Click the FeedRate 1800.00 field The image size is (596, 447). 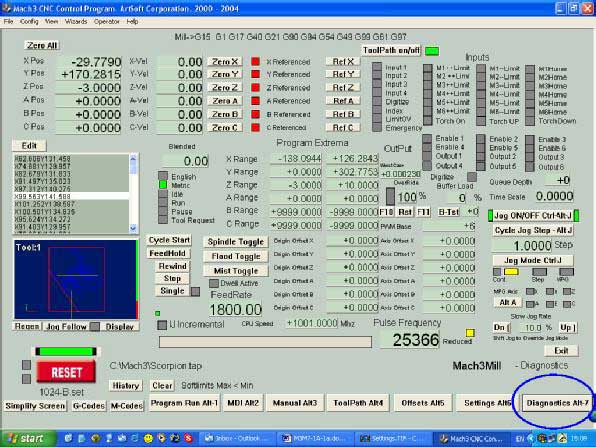[236, 309]
